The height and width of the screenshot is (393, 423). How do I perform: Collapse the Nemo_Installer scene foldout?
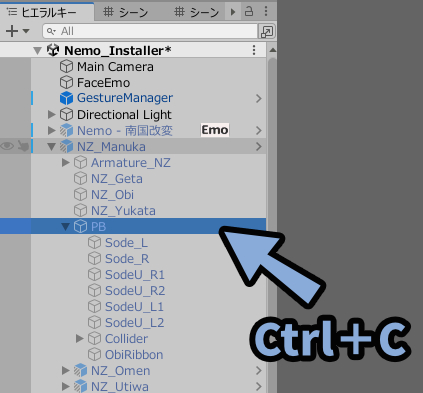click(38, 51)
